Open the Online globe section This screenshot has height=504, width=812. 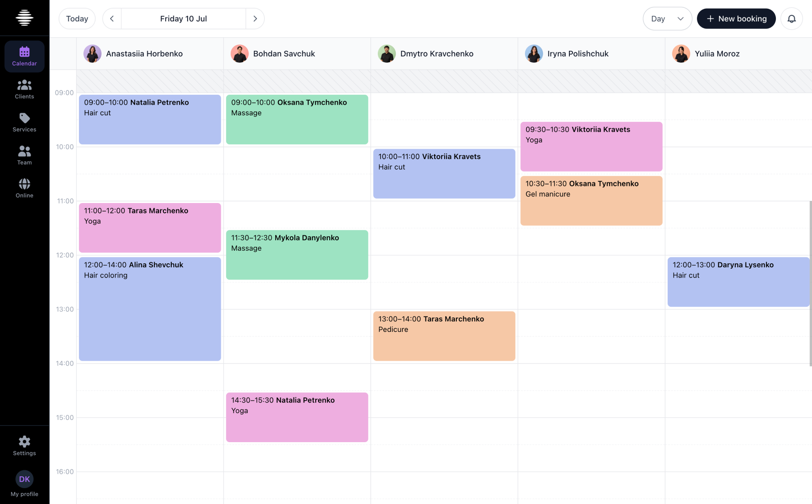click(x=25, y=188)
